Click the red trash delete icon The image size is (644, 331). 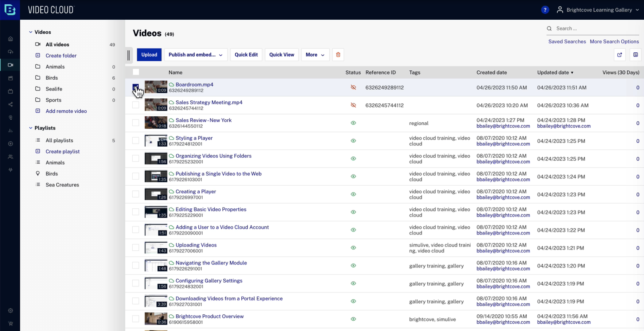pyautogui.click(x=338, y=55)
